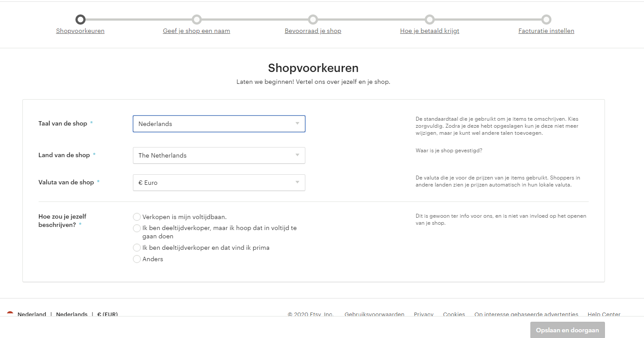Select 'Verkopen is mijn voltijdbaan' radio option
644x338 pixels.
[x=137, y=217]
